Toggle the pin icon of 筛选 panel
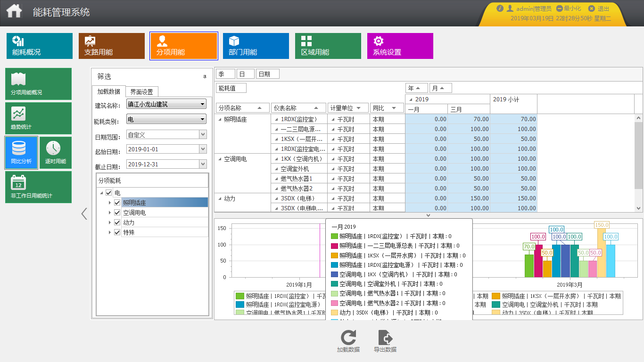This screenshot has width=644, height=362. click(x=205, y=76)
